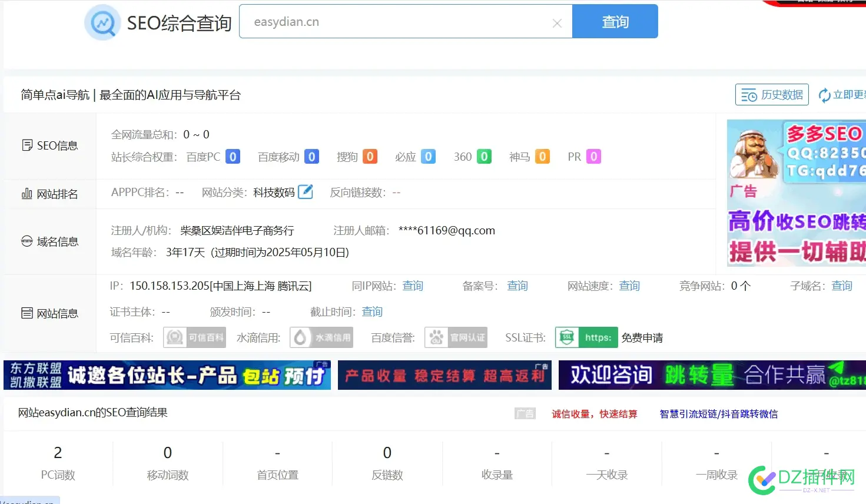866x504 pixels.
Task: Click the registrant email ****61169@qq.com
Action: (447, 231)
